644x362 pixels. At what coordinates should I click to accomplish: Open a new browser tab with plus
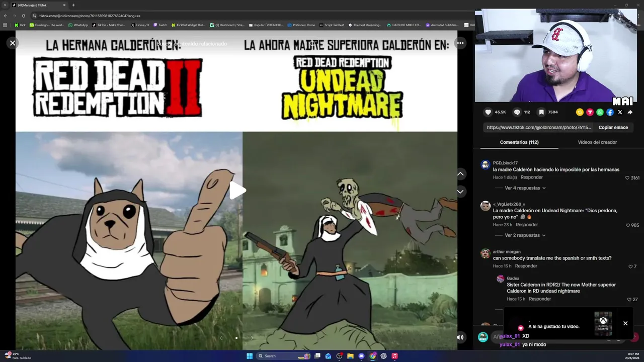pyautogui.click(x=73, y=5)
